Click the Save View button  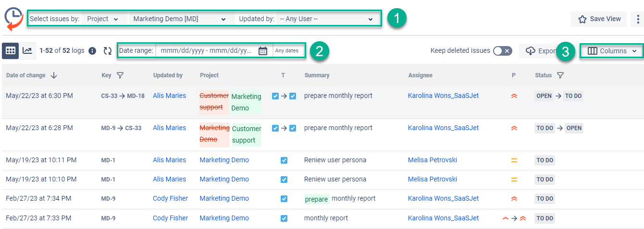(599, 19)
